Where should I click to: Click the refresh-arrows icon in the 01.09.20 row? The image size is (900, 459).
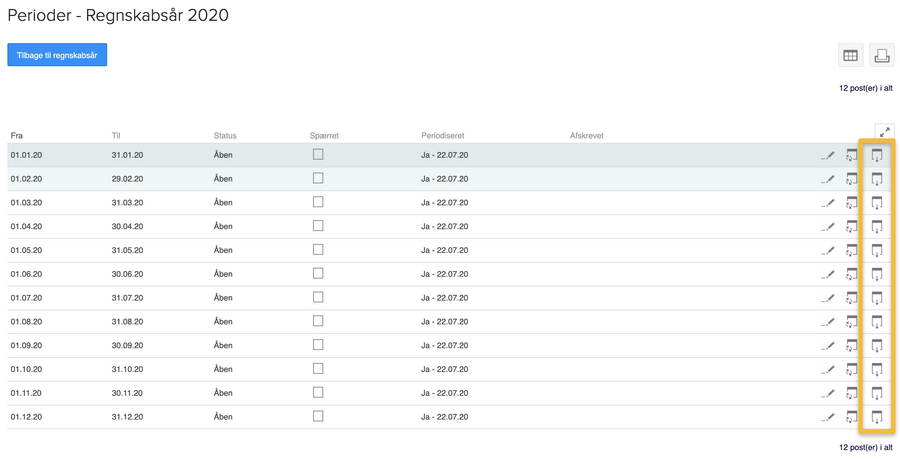coord(852,346)
